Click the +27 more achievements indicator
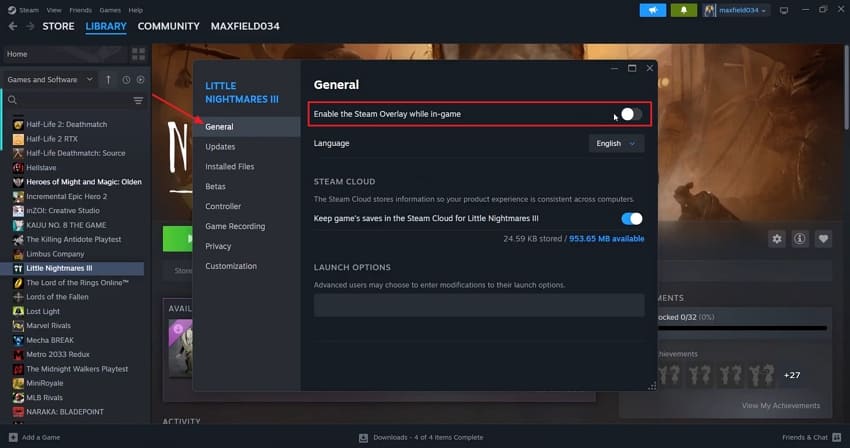 792,375
